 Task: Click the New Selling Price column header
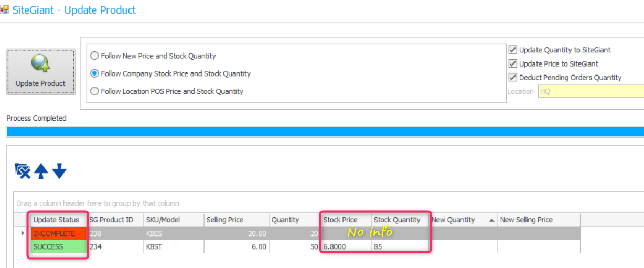click(539, 220)
